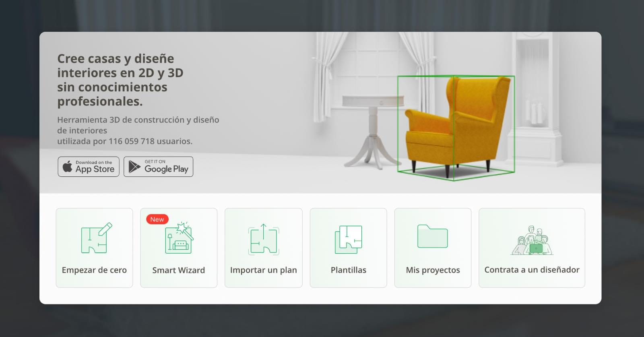Click the Apple logo in App Store badge

(x=68, y=167)
